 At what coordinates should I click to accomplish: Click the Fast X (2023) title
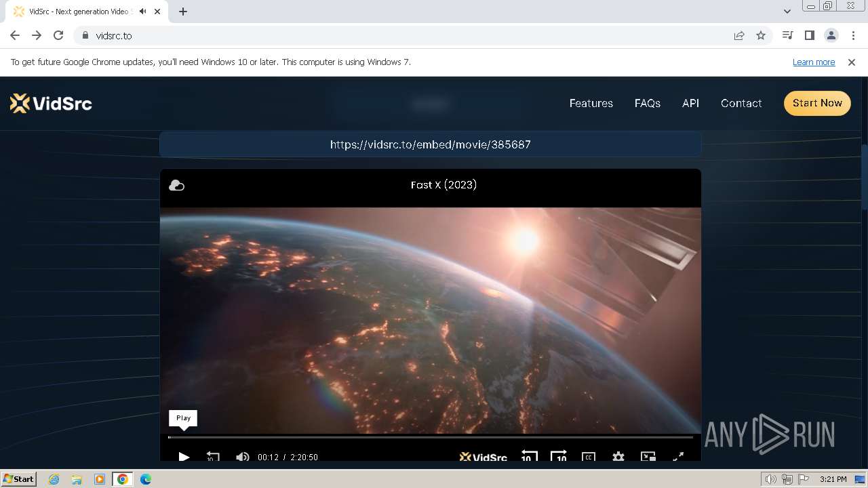[x=443, y=184]
